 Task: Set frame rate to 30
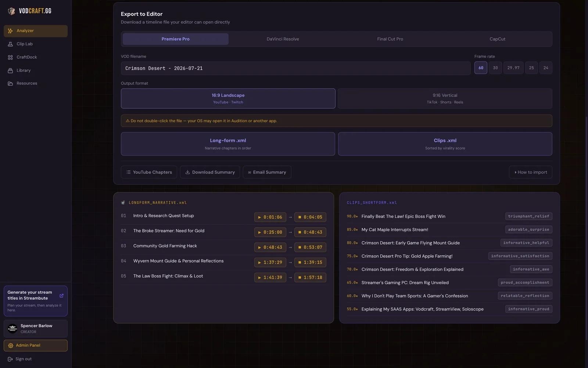point(495,68)
